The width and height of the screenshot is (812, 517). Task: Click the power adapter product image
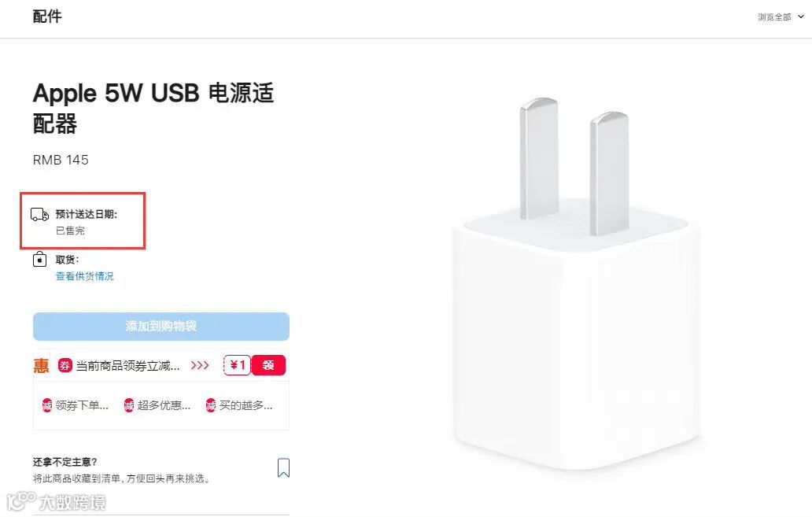[x=577, y=283]
